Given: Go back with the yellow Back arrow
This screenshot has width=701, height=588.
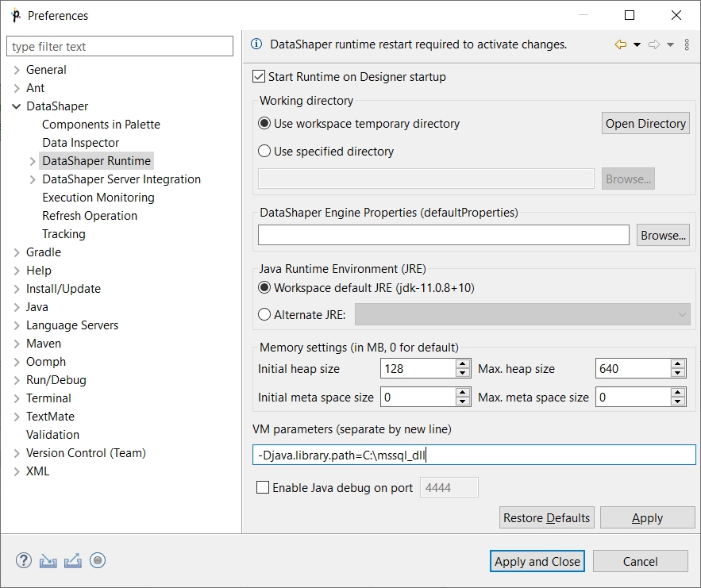Looking at the screenshot, I should click(x=621, y=44).
